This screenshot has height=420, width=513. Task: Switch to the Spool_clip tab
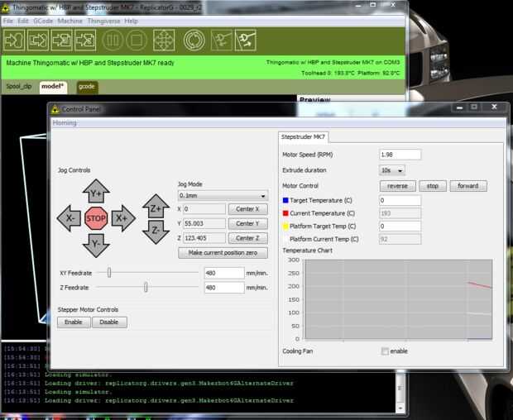coord(19,87)
